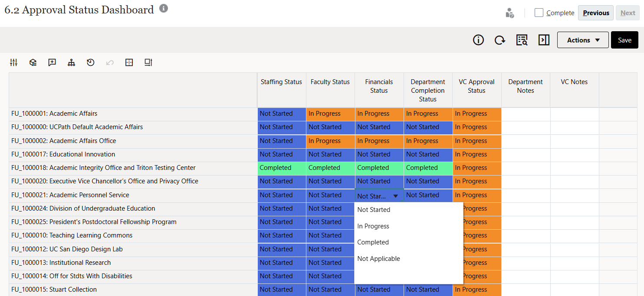
Task: Open the Actions dropdown
Action: point(583,39)
